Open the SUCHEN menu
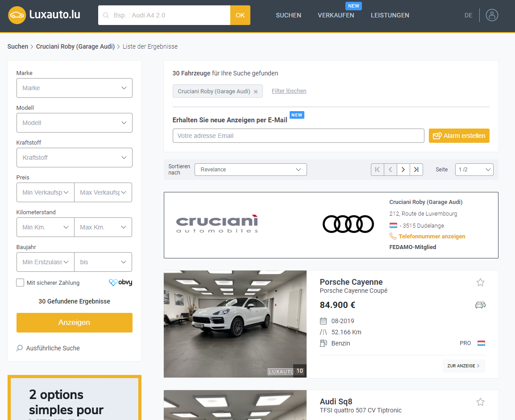The height and width of the screenshot is (420, 515). (x=288, y=15)
